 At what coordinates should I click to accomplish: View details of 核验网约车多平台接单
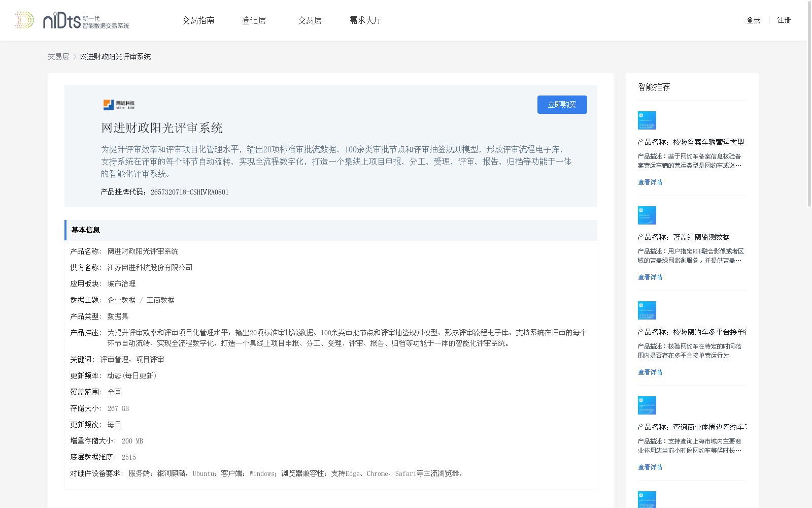pyautogui.click(x=650, y=372)
